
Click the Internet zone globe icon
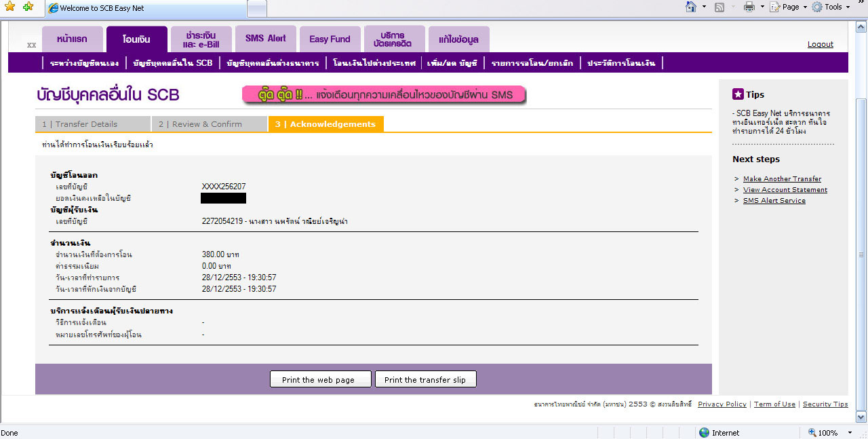[704, 432]
